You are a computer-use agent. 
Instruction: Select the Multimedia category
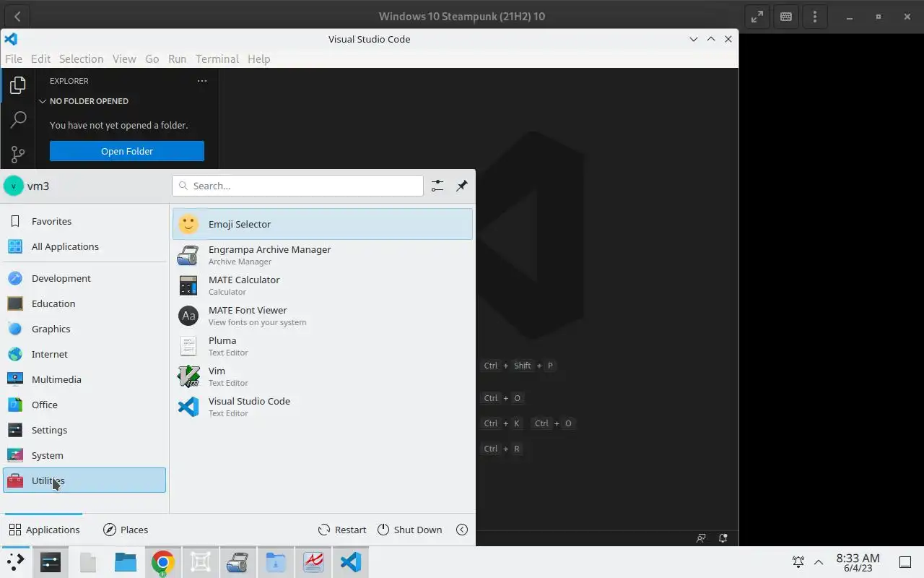[84, 379]
